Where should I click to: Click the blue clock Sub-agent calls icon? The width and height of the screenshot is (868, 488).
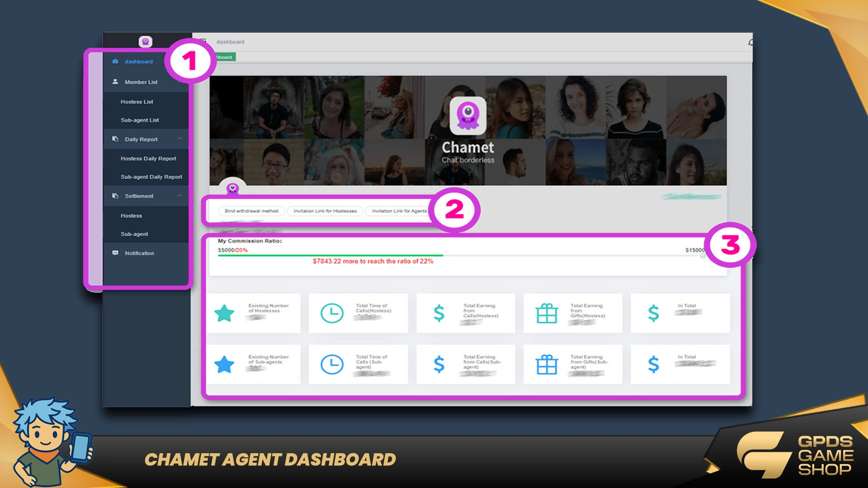point(332,364)
